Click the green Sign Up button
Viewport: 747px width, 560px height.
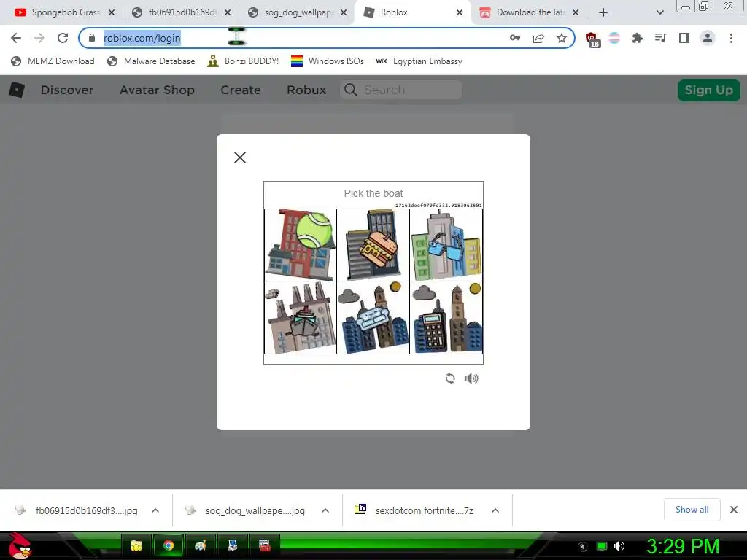[709, 90]
